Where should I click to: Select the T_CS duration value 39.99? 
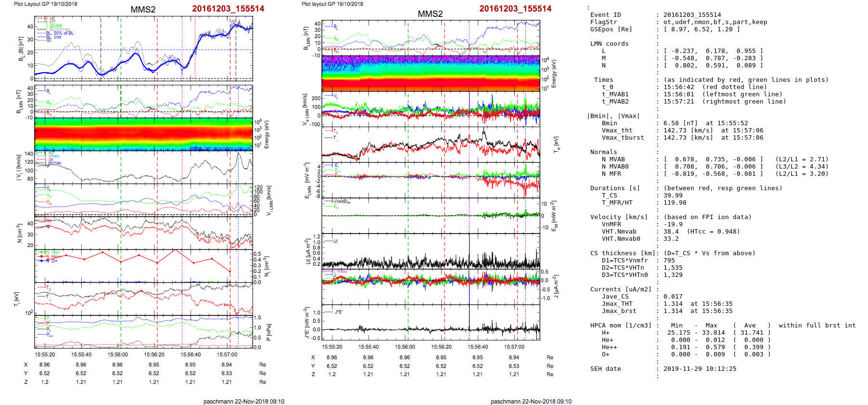673,196
